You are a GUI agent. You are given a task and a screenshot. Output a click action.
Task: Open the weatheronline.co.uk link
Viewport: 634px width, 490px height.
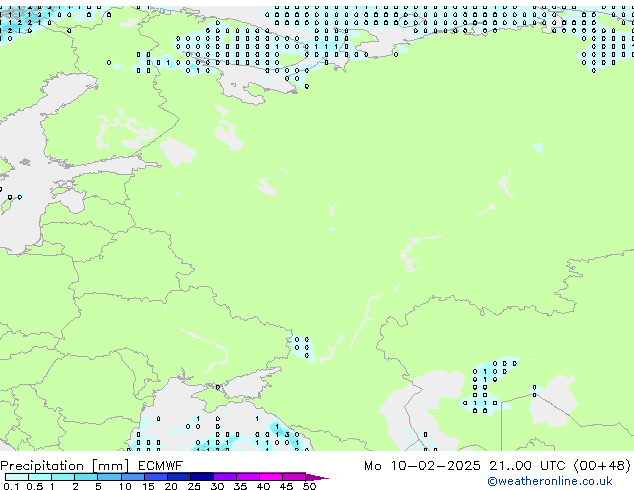coord(550,481)
